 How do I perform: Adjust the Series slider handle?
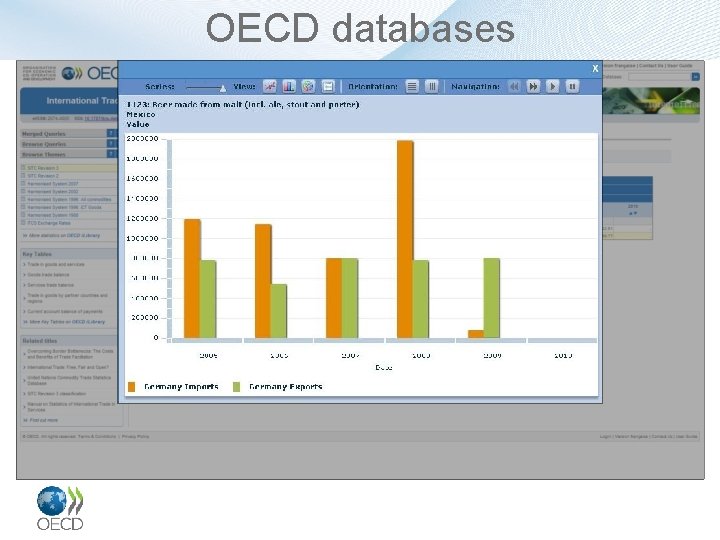(x=223, y=88)
